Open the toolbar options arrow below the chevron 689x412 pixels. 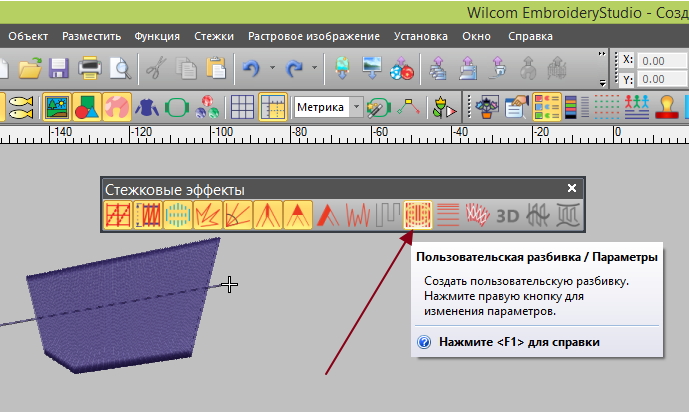(602, 83)
